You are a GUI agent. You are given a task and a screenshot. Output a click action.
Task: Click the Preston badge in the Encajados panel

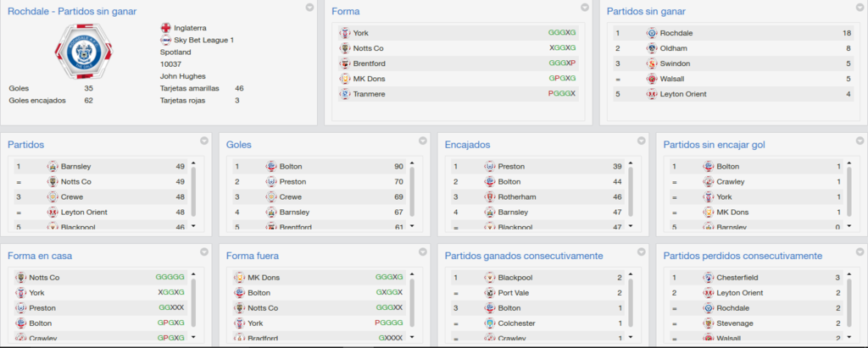pyautogui.click(x=489, y=167)
